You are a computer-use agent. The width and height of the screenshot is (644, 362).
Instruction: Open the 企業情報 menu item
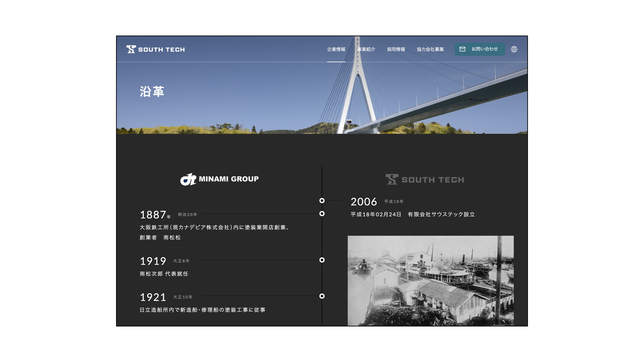coord(336,49)
